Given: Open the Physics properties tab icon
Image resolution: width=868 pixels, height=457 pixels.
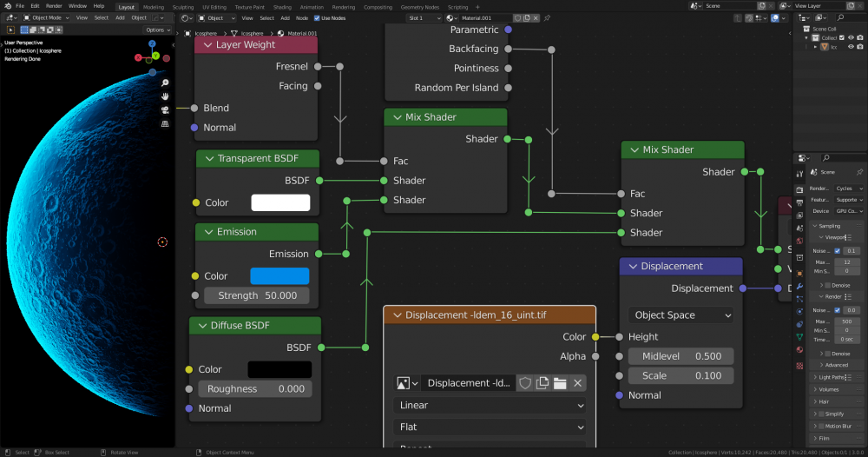Looking at the screenshot, I should point(799,311).
